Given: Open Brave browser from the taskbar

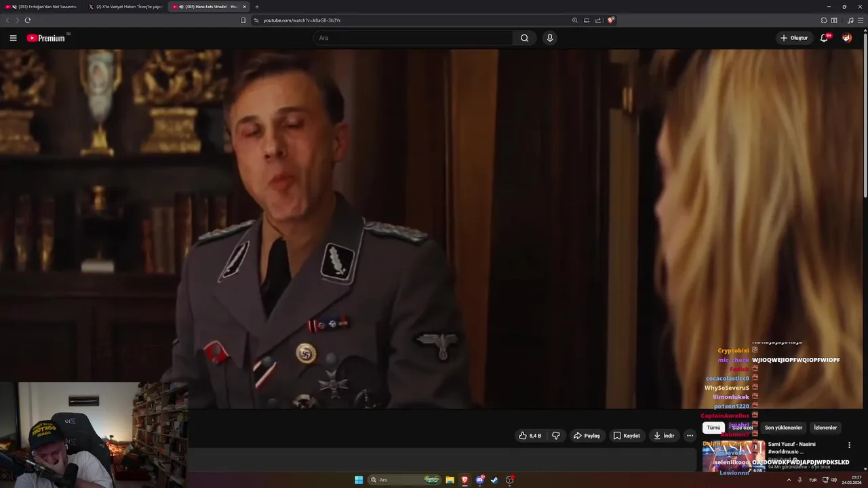Looking at the screenshot, I should [465, 480].
